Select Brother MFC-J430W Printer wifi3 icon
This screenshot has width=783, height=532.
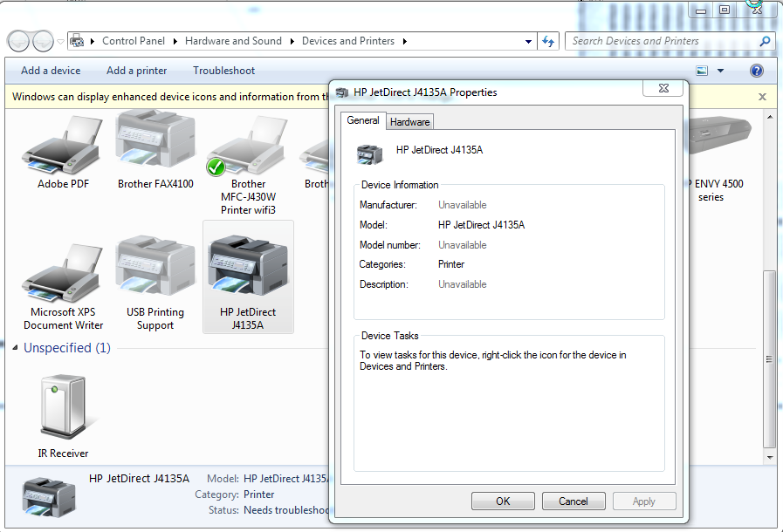[x=248, y=147]
